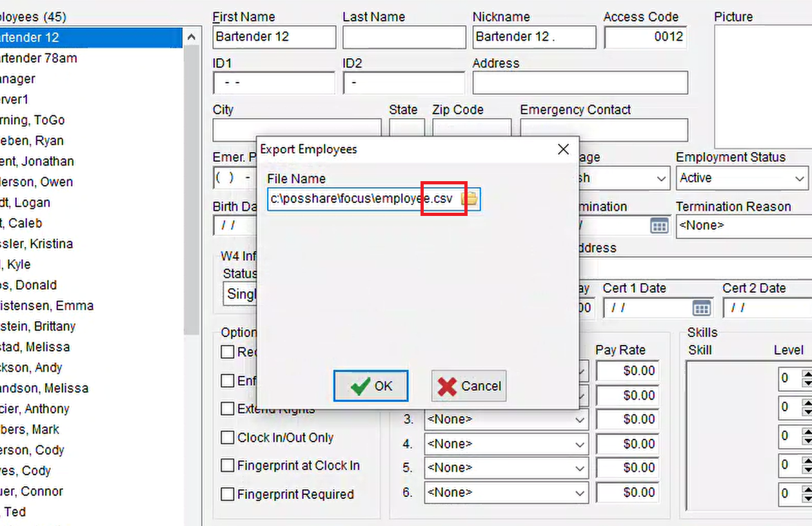Cancel the employee export
This screenshot has width=812, height=526.
tap(469, 386)
